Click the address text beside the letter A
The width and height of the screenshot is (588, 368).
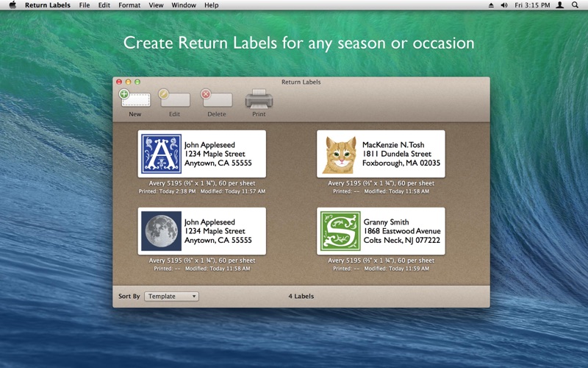218,154
